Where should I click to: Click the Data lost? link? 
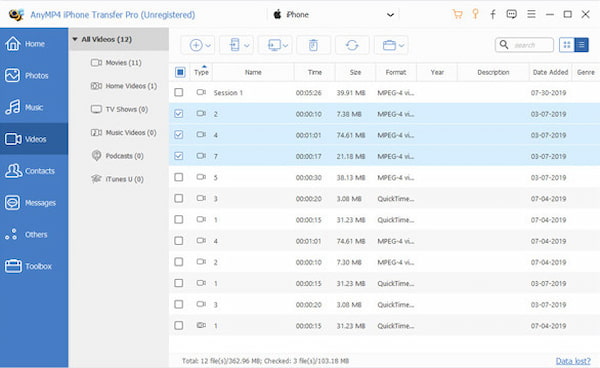point(573,361)
